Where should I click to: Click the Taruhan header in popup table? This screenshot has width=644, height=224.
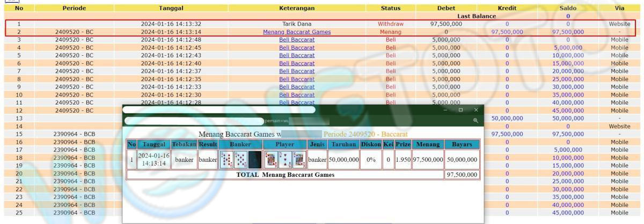(x=343, y=145)
